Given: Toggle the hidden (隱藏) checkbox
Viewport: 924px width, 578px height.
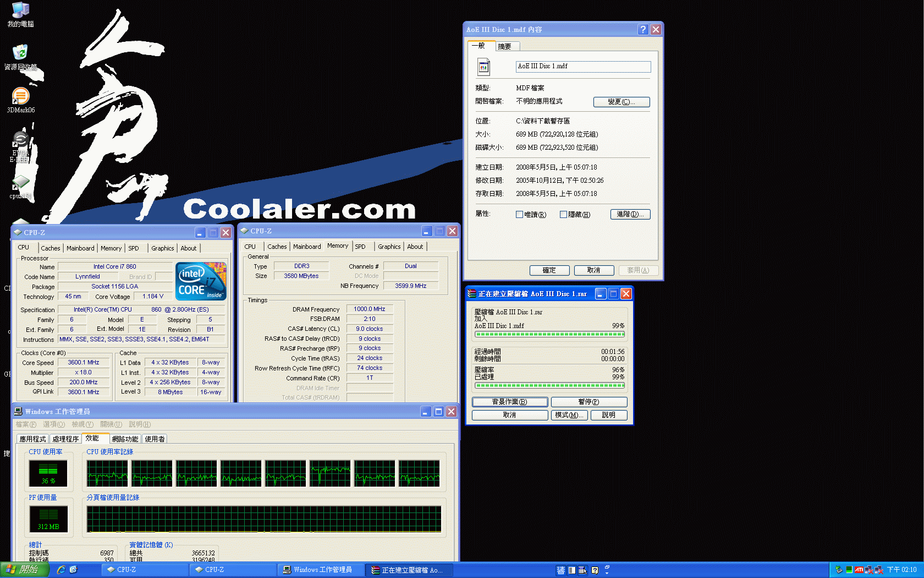Looking at the screenshot, I should coord(563,215).
